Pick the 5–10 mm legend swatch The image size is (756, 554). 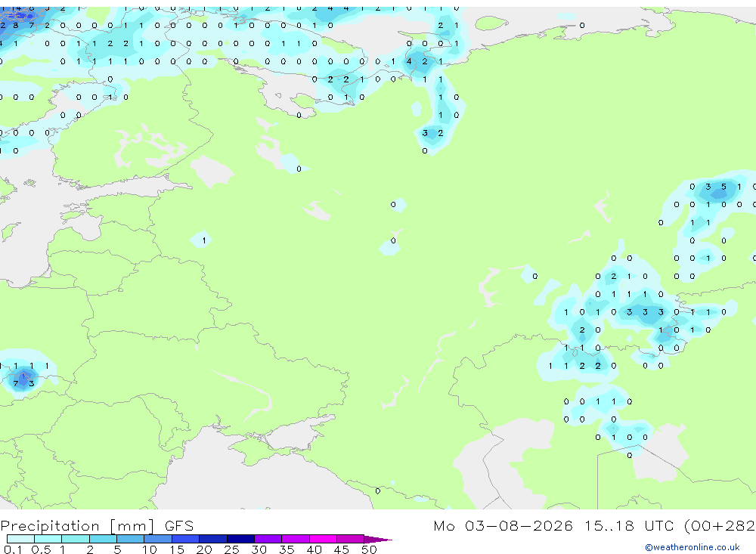pos(130,539)
